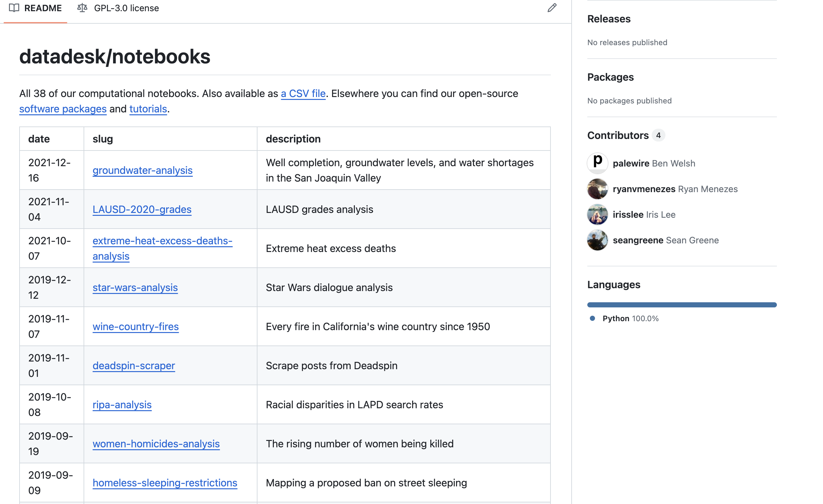Open the CSV file link
Viewport: 823px width, 504px height.
pyautogui.click(x=303, y=93)
